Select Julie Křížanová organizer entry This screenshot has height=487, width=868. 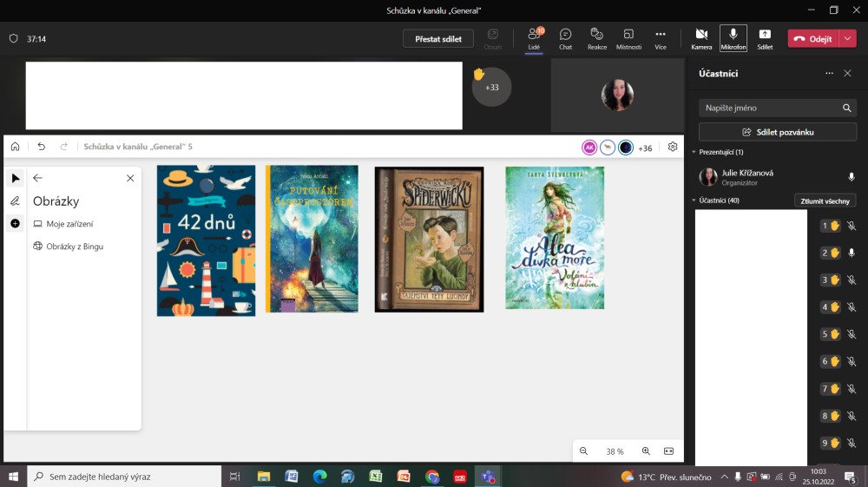[x=777, y=177]
